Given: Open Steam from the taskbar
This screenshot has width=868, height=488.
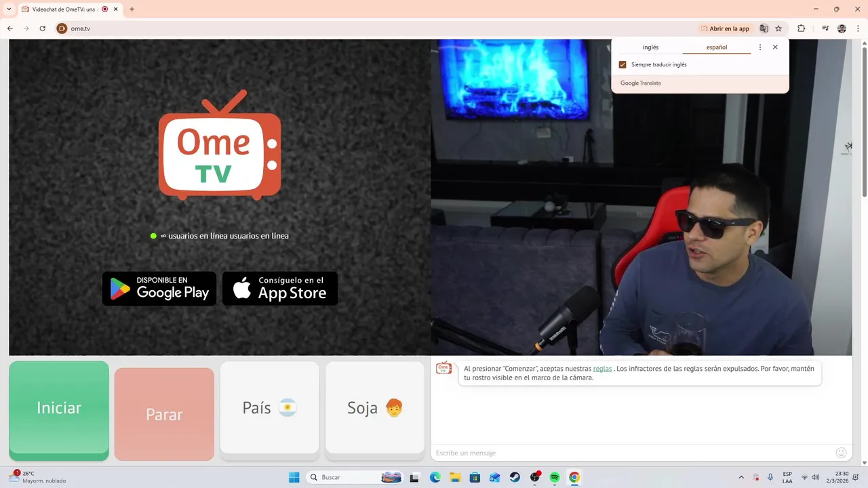Looking at the screenshot, I should (515, 477).
